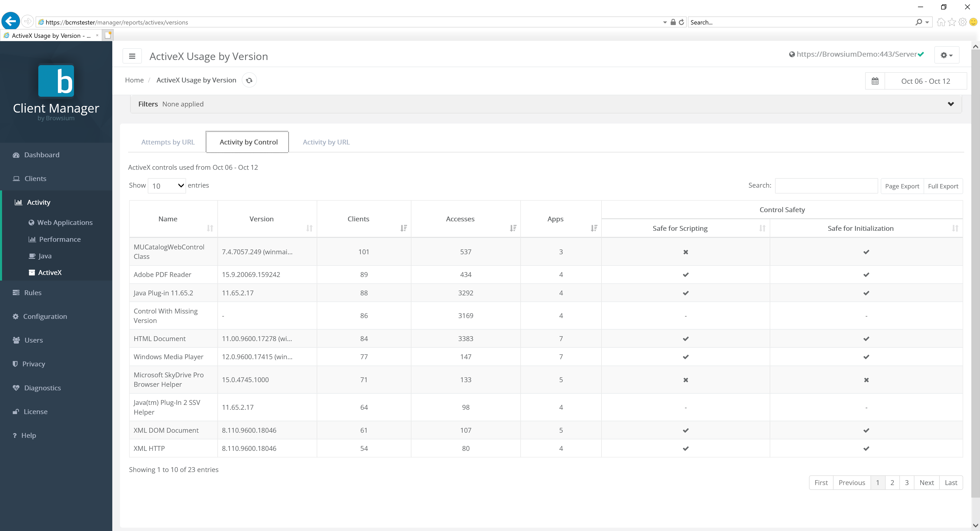Click the refresh icon beside the breadcrumb
The width and height of the screenshot is (980, 531).
(x=249, y=80)
